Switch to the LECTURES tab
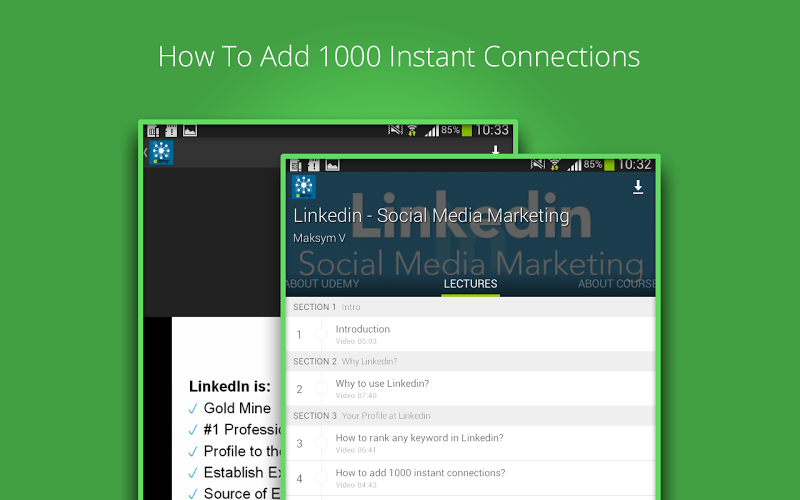Image resolution: width=800 pixels, height=500 pixels. 470,284
